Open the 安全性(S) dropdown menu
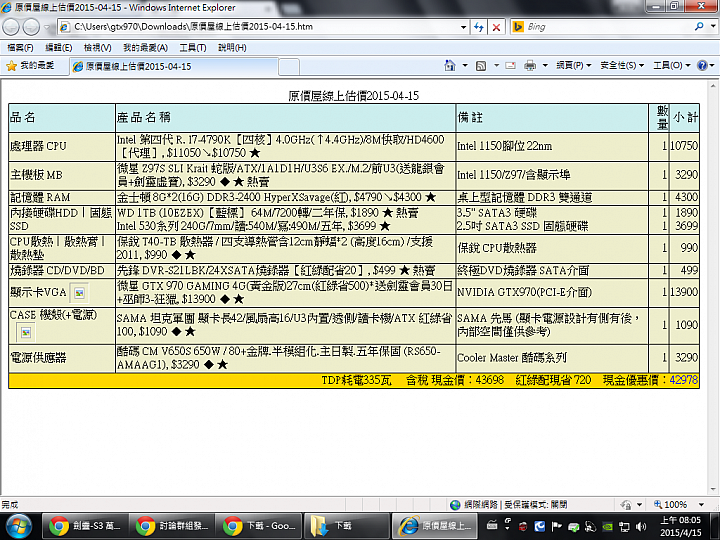720x540 pixels. pyautogui.click(x=622, y=66)
